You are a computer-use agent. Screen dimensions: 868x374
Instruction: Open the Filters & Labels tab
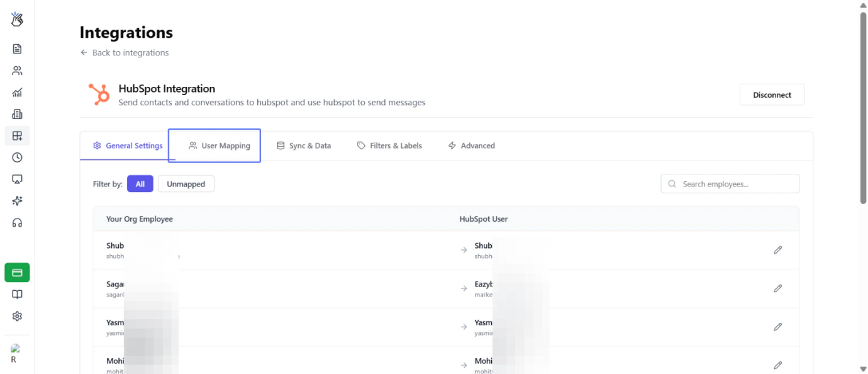pyautogui.click(x=389, y=145)
